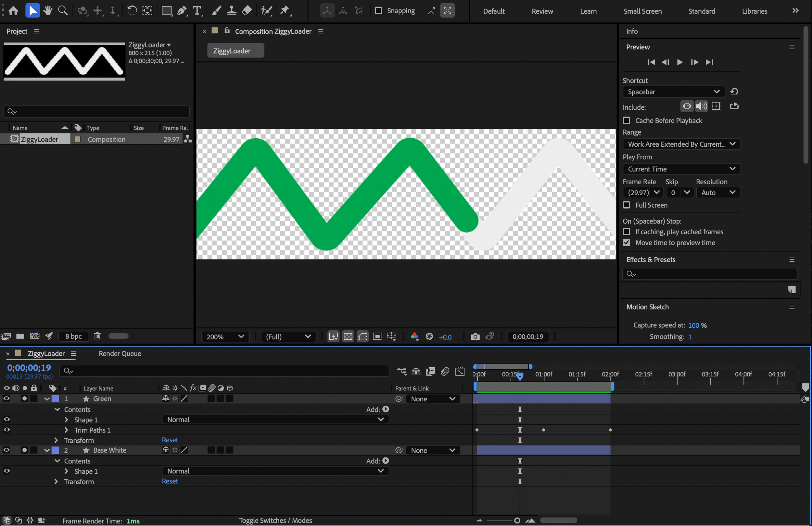
Task: Select the Pen tool
Action: (x=182, y=11)
